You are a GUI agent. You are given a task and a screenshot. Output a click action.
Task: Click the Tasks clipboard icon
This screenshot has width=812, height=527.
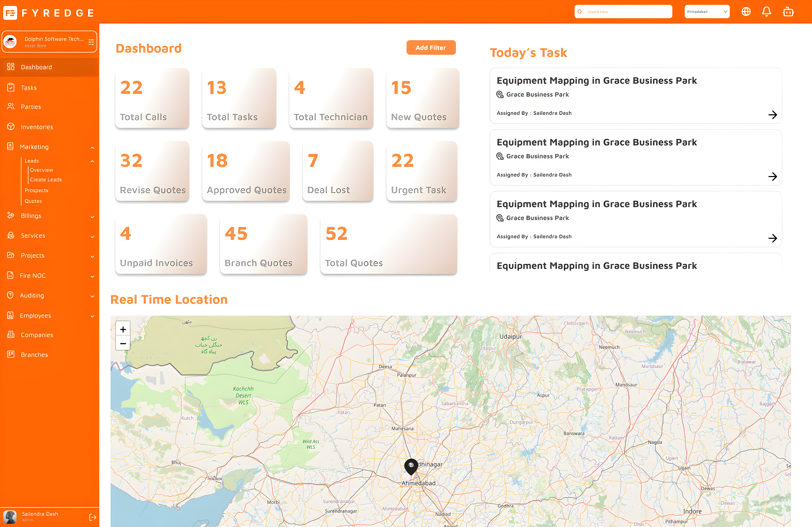click(11, 87)
